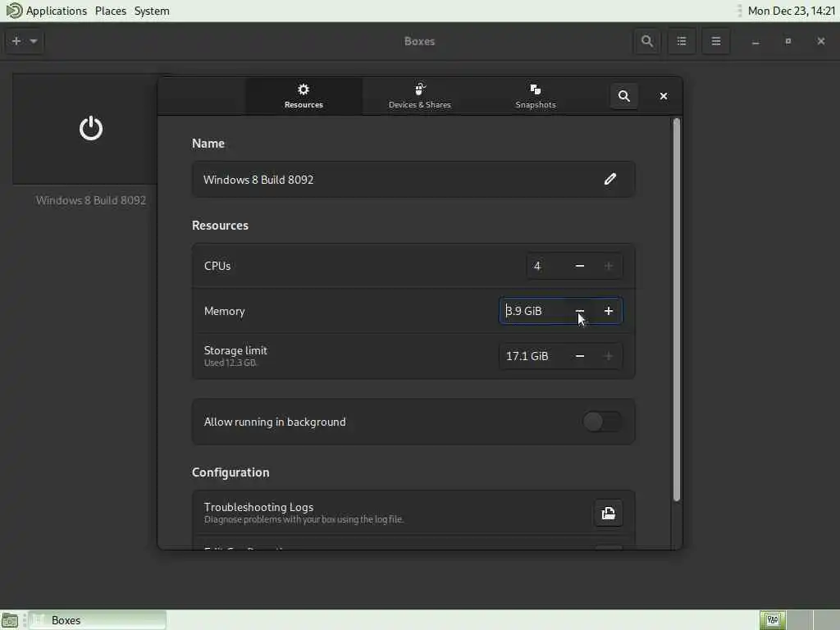840x630 pixels.
Task: Decrease Memory with the minus button
Action: tap(580, 311)
